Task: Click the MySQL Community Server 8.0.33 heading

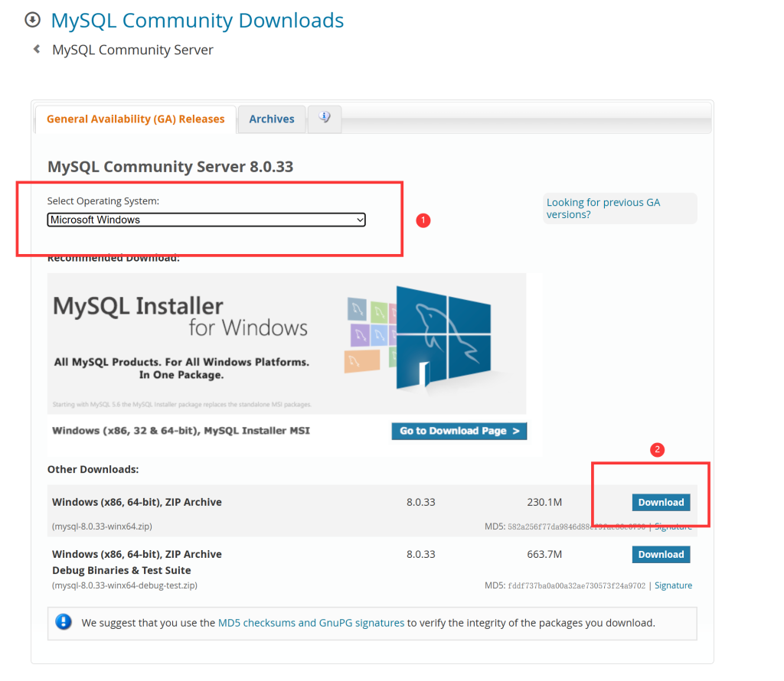Action: click(170, 166)
